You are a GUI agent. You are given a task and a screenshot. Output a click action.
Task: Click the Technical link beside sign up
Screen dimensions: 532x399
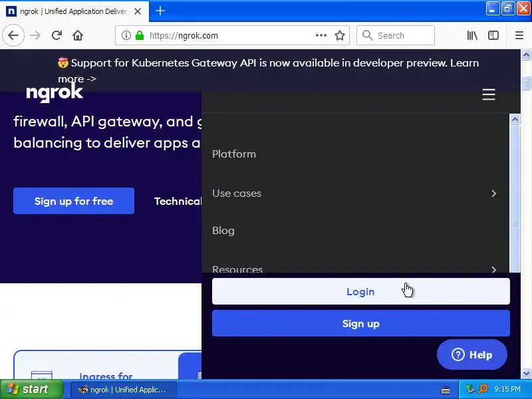click(x=178, y=201)
